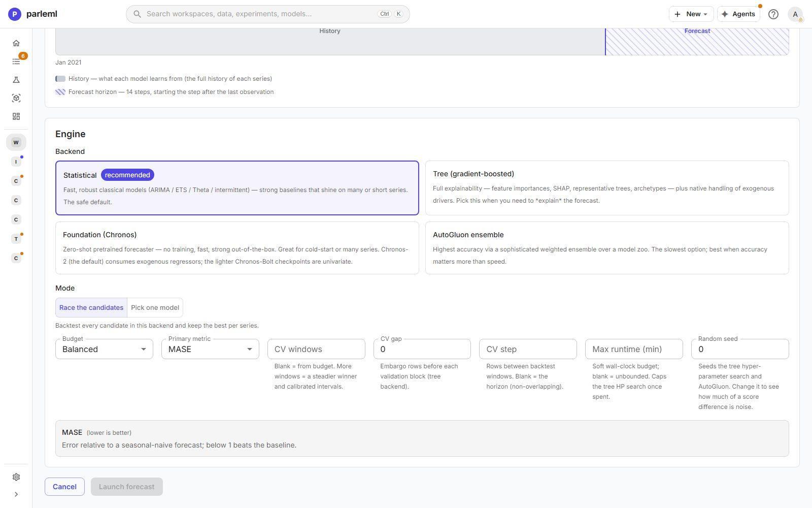Focus the Max runtime (min) field
Screen dimensions: 812x508
coord(634,349)
